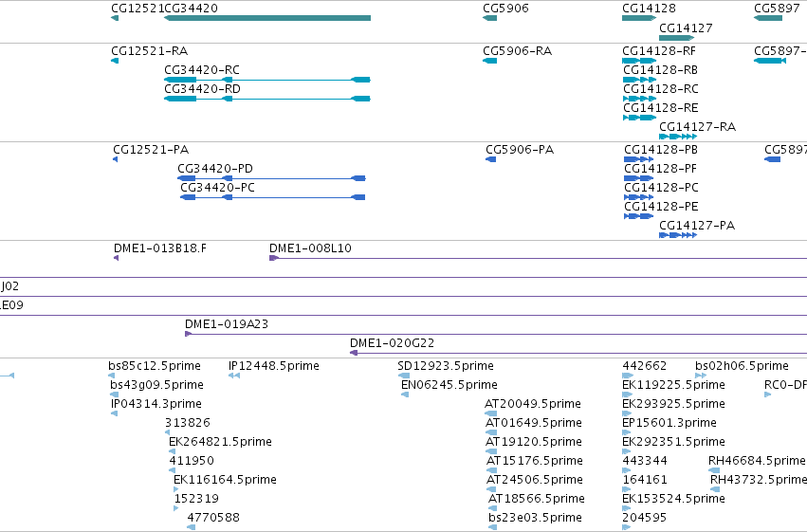Select the 411950 EST feature

coord(172,470)
